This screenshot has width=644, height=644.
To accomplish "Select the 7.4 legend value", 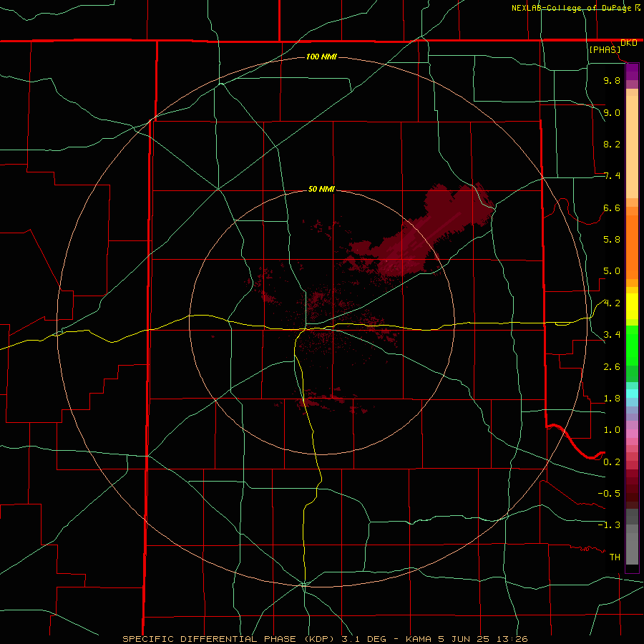I will 612,176.
